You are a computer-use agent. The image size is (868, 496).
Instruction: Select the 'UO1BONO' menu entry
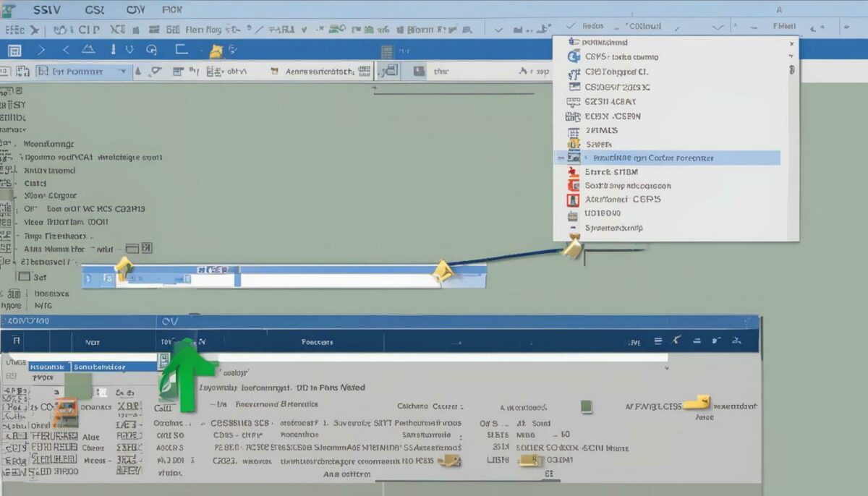595,213
